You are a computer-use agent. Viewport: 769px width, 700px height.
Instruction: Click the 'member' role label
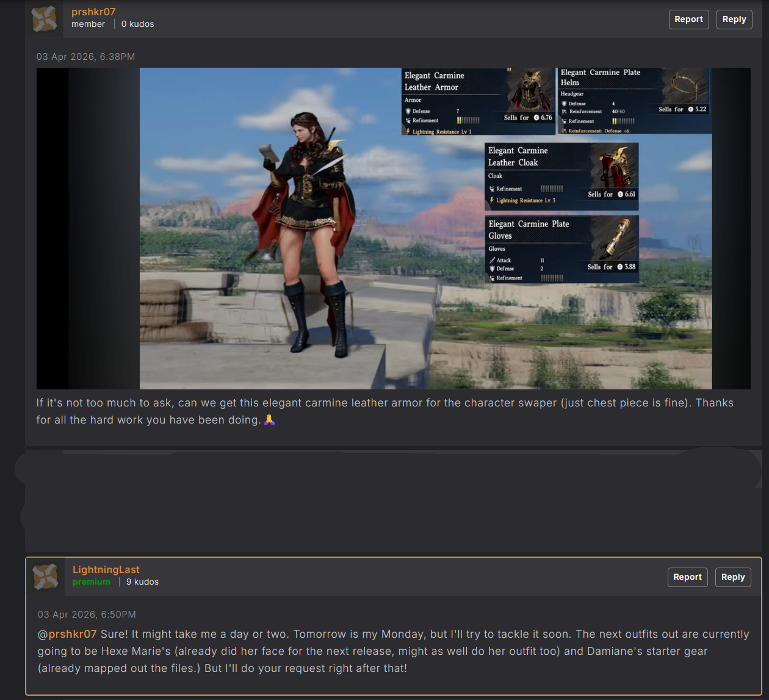88,24
